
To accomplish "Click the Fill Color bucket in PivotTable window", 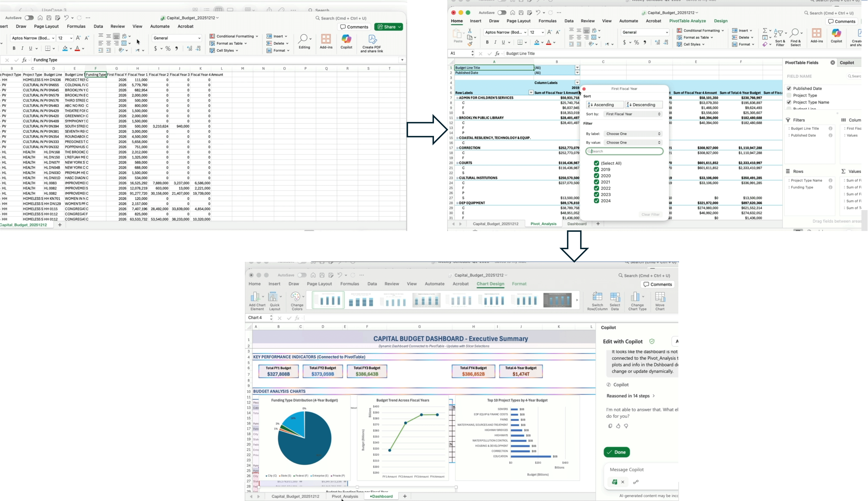I will tap(537, 43).
